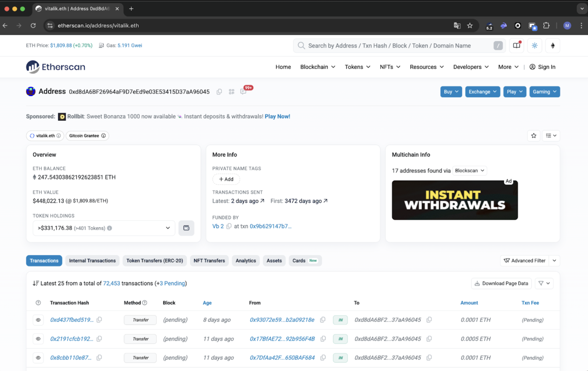Click the Gitcoin Grantee info icon
This screenshot has width=588, height=371.
coord(103,136)
